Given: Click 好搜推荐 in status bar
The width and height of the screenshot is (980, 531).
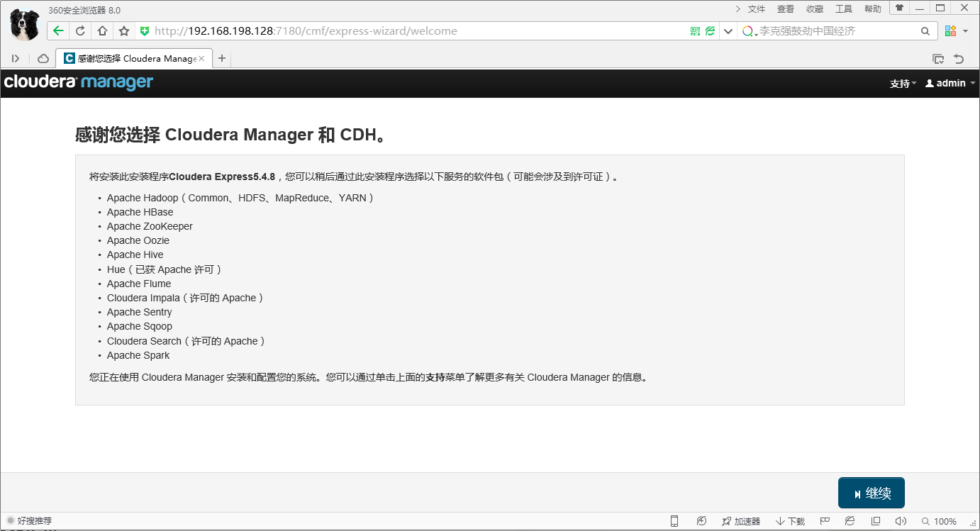Looking at the screenshot, I should click(29, 521).
